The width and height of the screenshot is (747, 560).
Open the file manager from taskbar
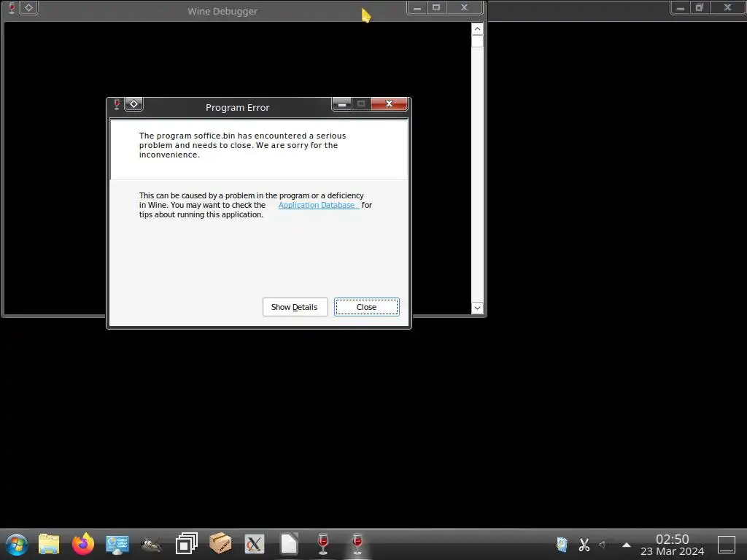pyautogui.click(x=49, y=544)
